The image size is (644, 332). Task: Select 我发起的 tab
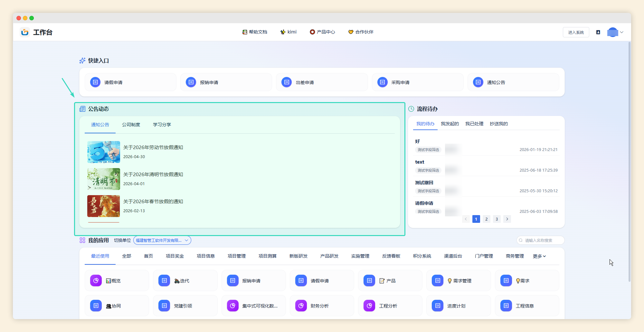[x=450, y=124]
